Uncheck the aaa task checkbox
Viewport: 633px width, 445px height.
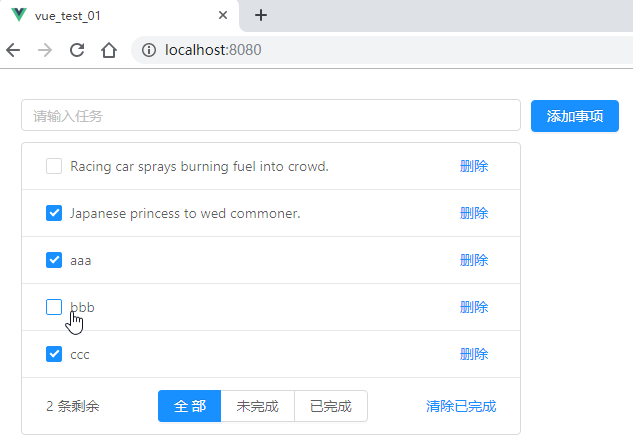(54, 260)
